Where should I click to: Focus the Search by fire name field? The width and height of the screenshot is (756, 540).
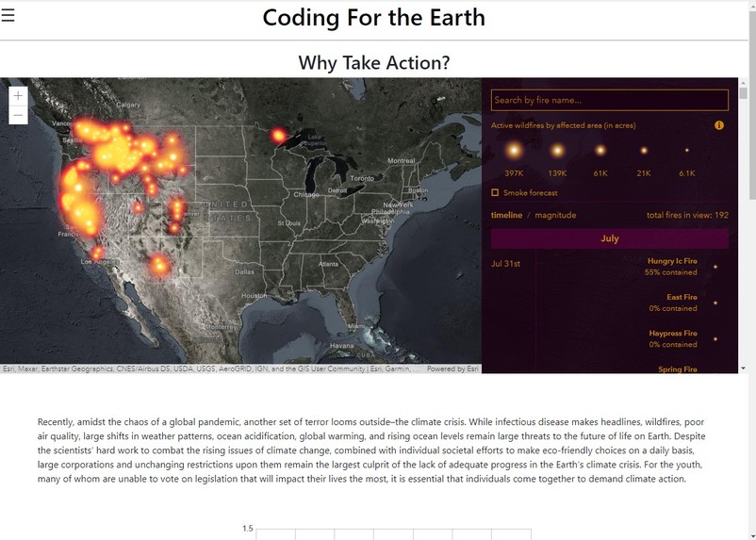click(x=610, y=100)
